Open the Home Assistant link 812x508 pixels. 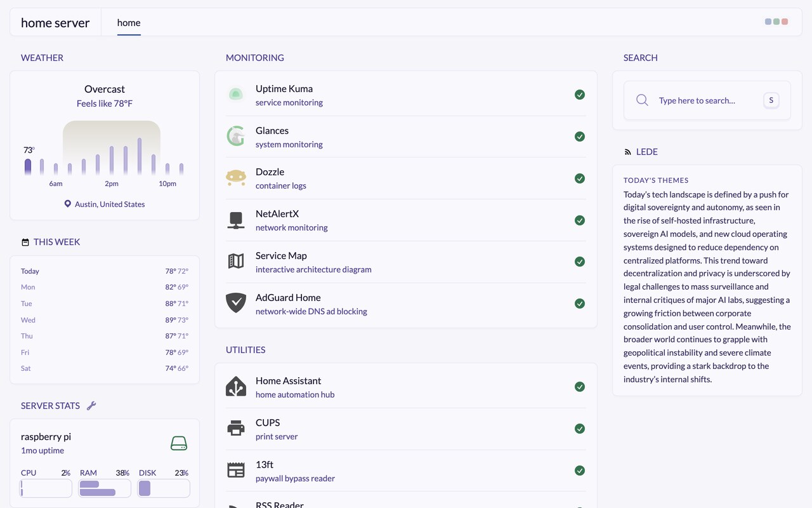288,380
